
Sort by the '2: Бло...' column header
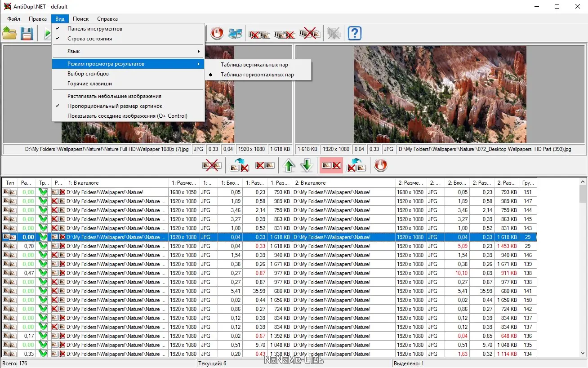[x=457, y=183]
